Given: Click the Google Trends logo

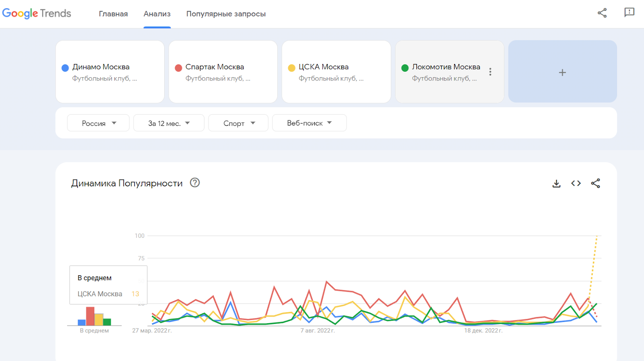Looking at the screenshot, I should pyautogui.click(x=37, y=13).
